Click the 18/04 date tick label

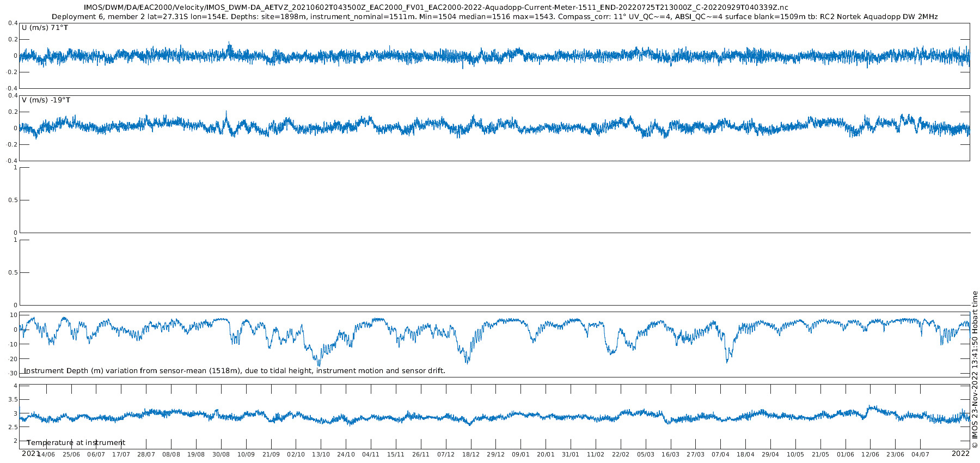click(746, 454)
